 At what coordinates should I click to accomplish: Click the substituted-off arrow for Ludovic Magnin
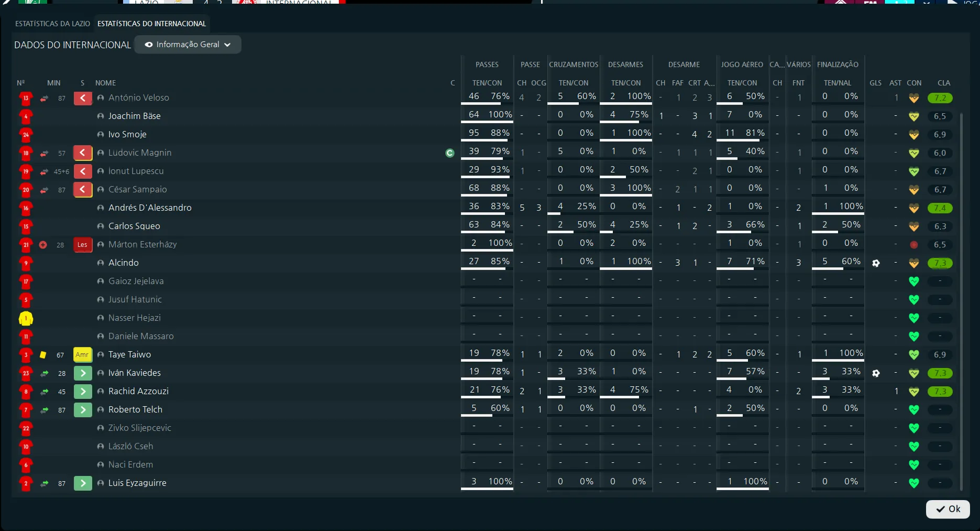point(83,153)
